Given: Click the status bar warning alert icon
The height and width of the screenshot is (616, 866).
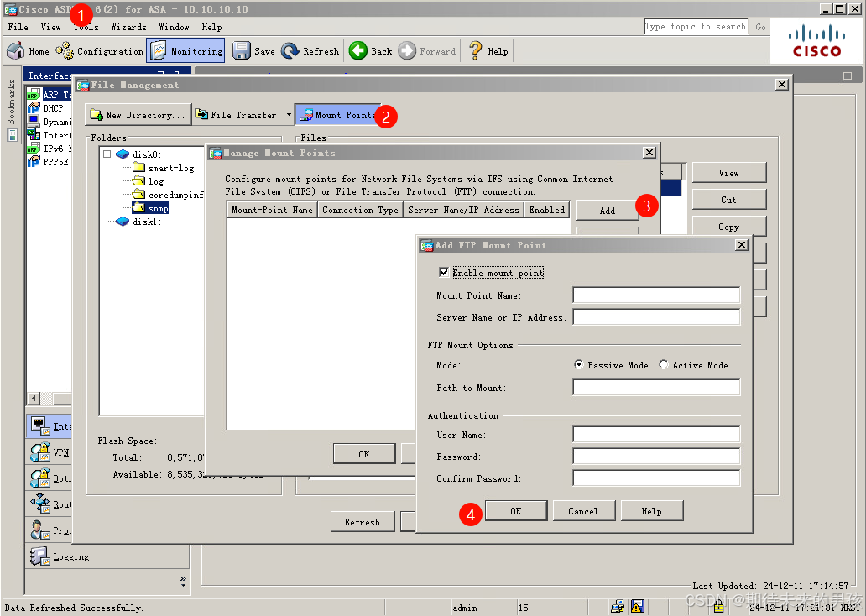Looking at the screenshot, I should (x=638, y=607).
